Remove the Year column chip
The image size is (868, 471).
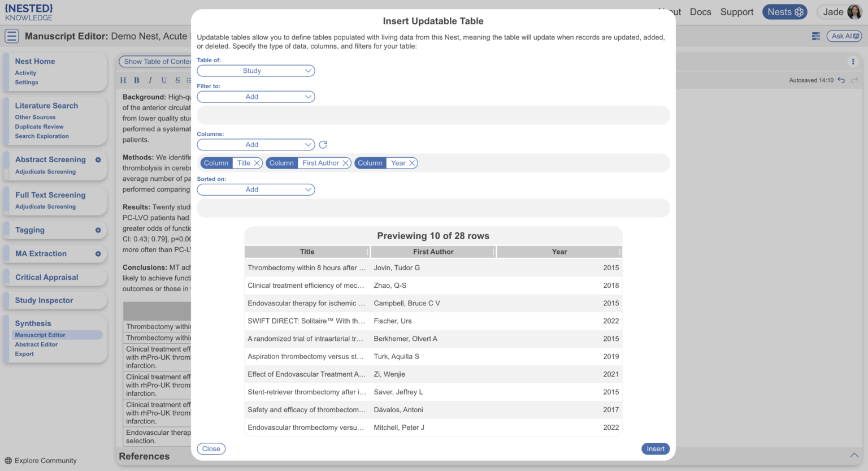point(412,163)
